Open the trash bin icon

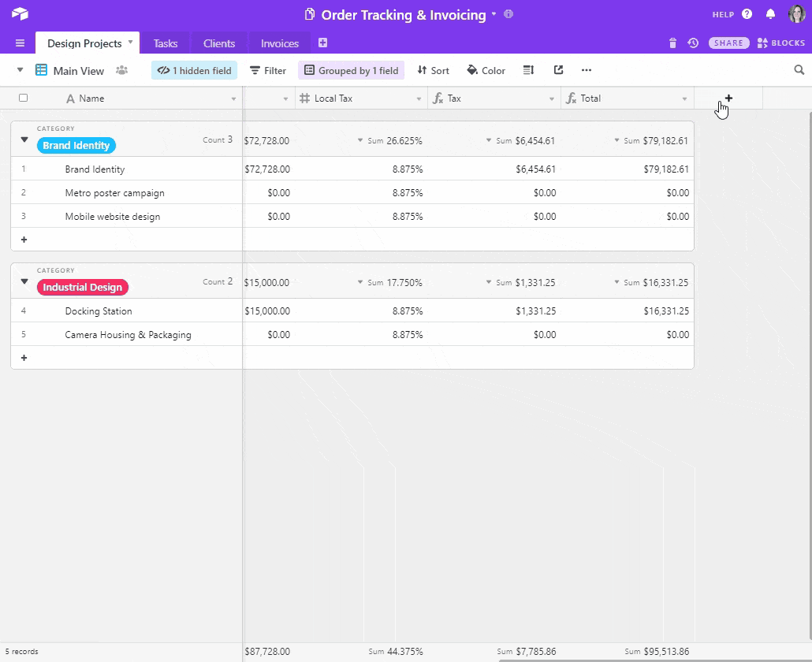coord(672,43)
